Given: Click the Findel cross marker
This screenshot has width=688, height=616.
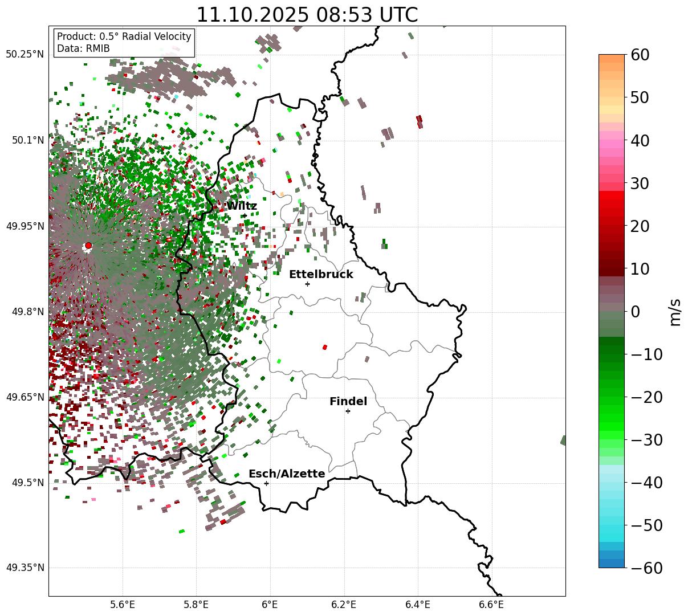Looking at the screenshot, I should pyautogui.click(x=348, y=411).
